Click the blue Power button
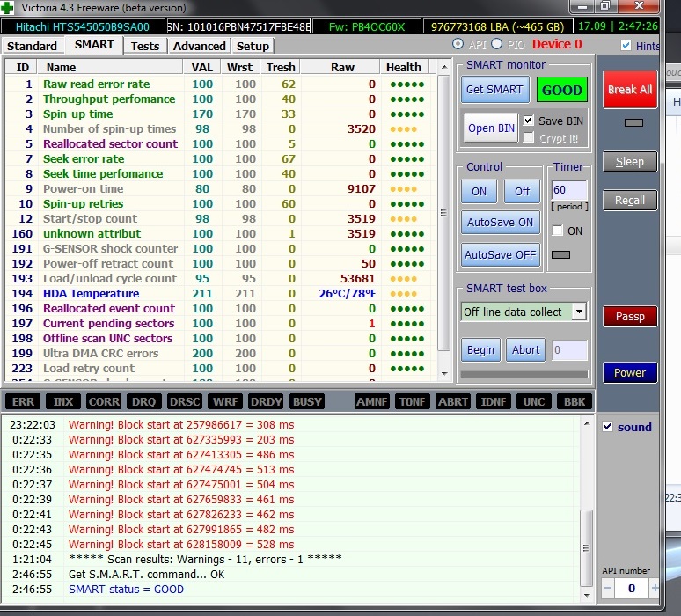This screenshot has height=616, width=681. pyautogui.click(x=629, y=372)
